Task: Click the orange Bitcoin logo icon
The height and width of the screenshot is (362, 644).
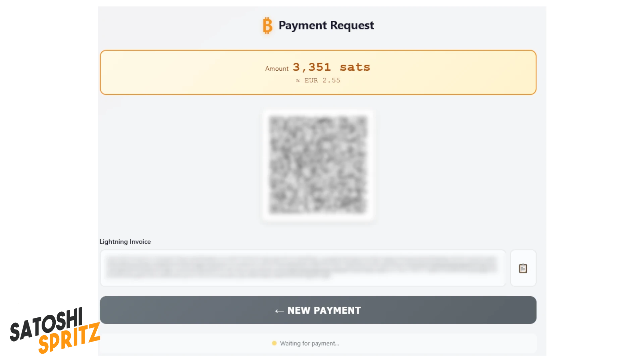Action: coord(267,26)
